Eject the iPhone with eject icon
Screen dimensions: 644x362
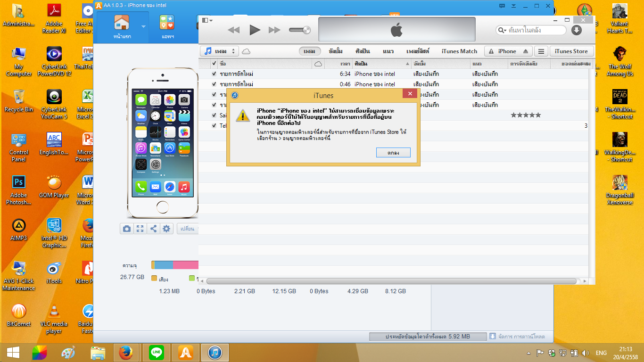point(526,51)
